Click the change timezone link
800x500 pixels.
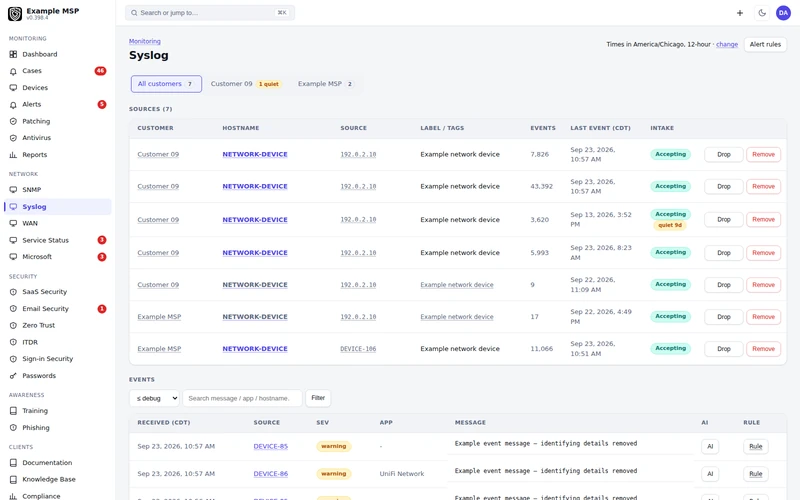pos(727,44)
